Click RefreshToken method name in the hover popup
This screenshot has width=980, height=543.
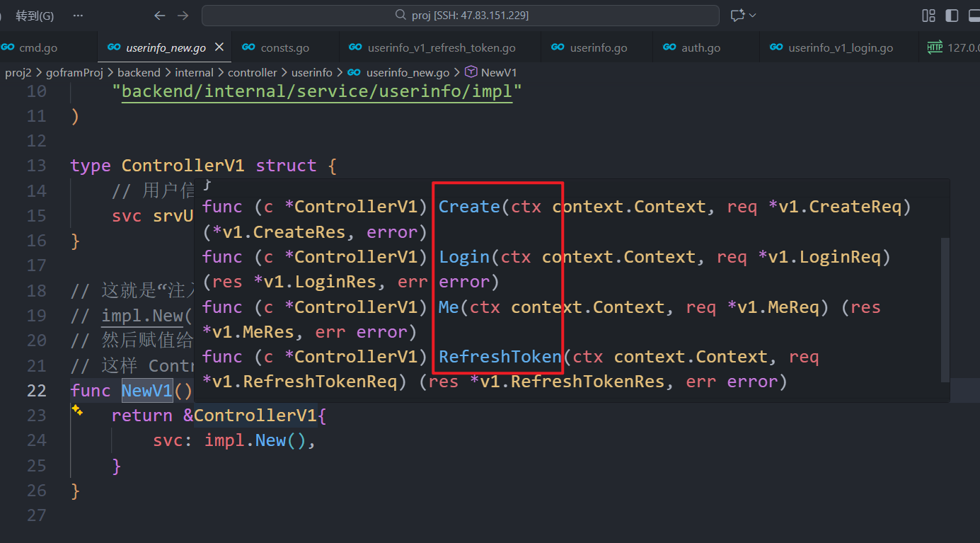(x=500, y=357)
